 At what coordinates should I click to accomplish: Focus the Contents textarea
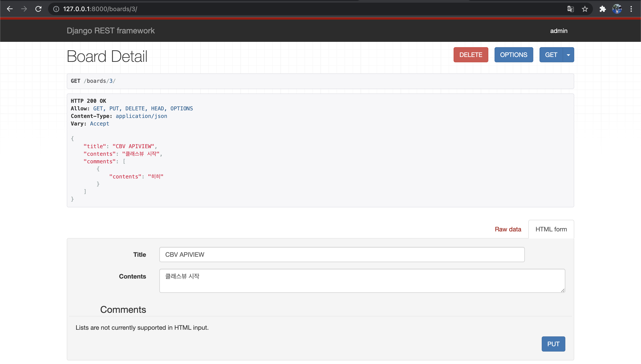pos(362,281)
